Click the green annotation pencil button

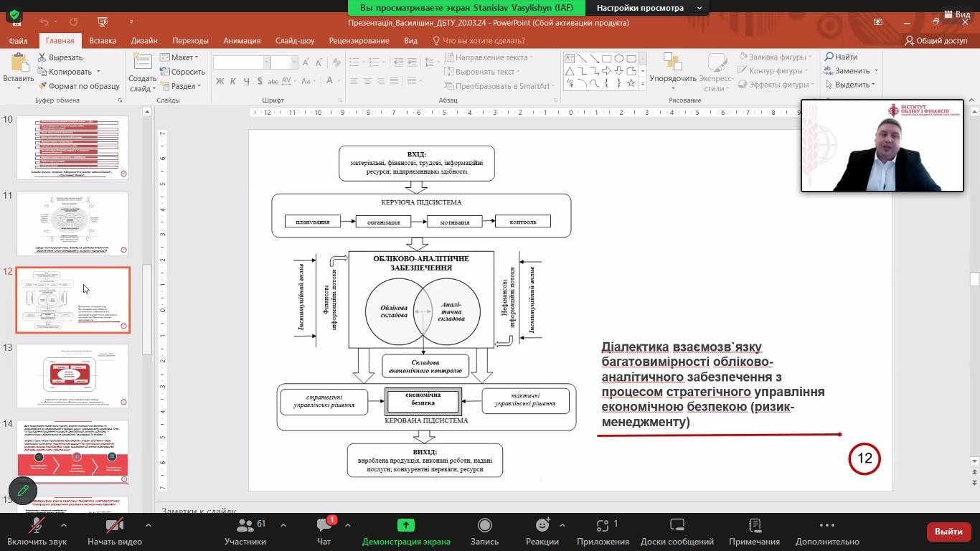[x=23, y=491]
